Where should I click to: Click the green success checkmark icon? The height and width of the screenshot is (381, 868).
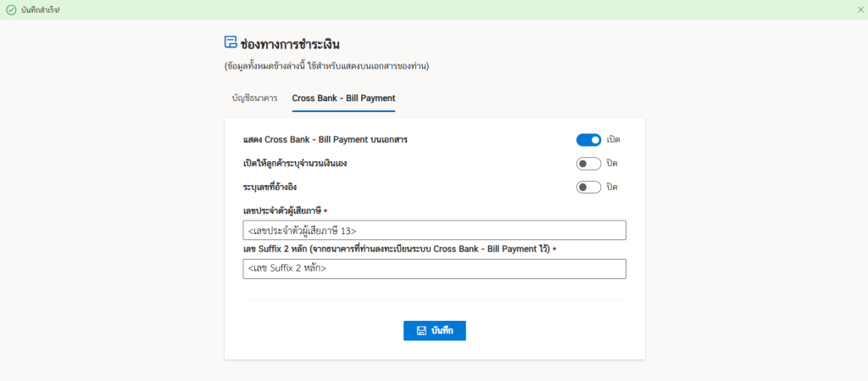11,10
